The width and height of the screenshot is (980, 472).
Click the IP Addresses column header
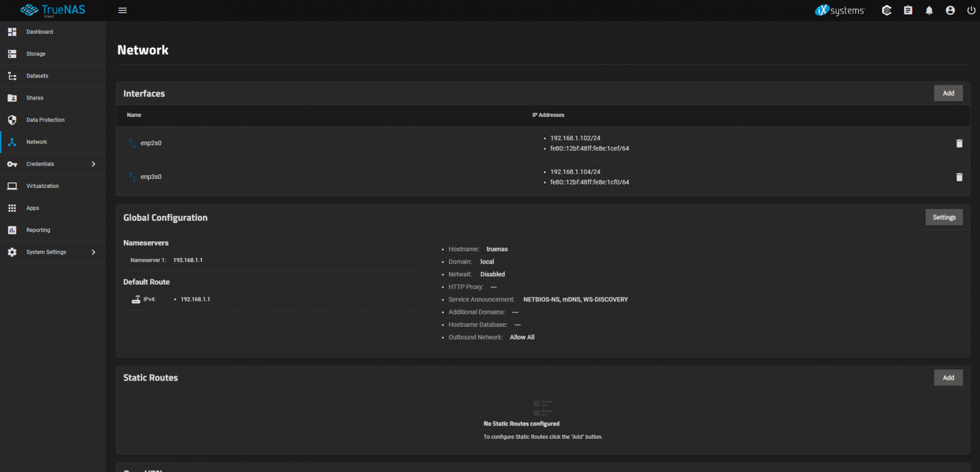548,115
